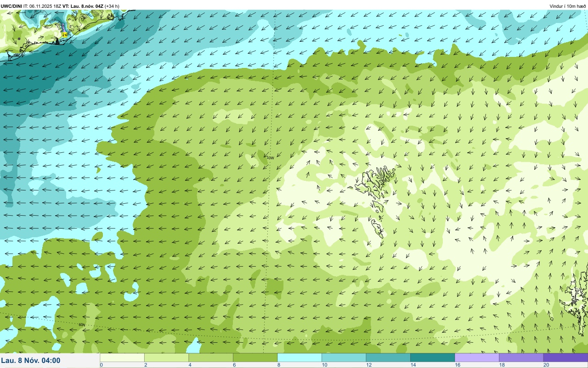588x368 pixels.
Task: Pick the 12–14 m/s teal legend swatch
Action: 388,357
